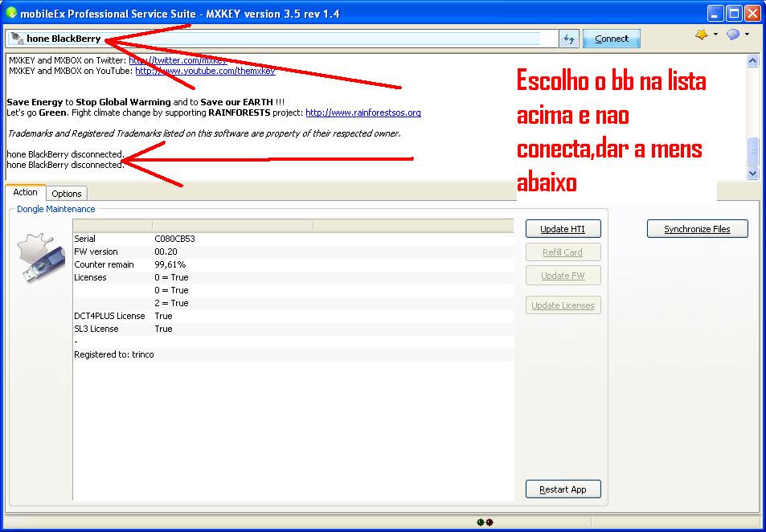The height and width of the screenshot is (532, 766).
Task: Select the FW version 00.20 row
Action: (x=293, y=252)
